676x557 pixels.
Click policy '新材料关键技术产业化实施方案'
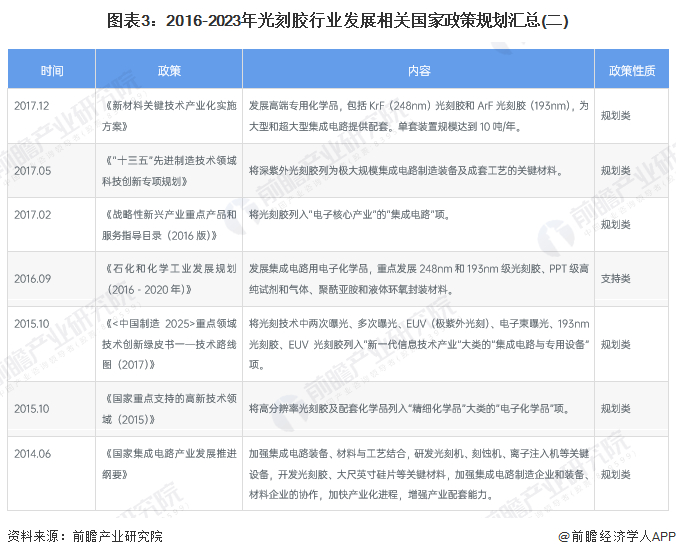pyautogui.click(x=169, y=116)
